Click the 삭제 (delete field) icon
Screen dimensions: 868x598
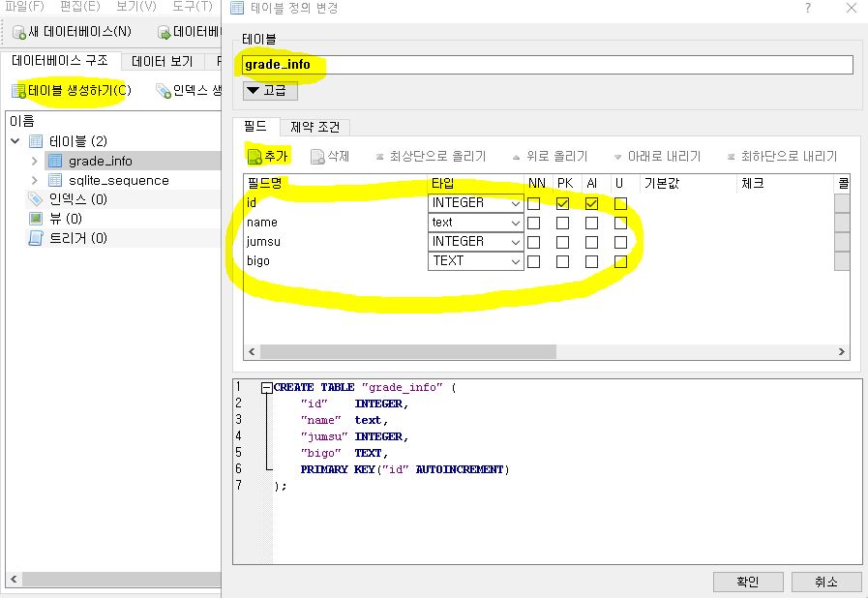[317, 157]
